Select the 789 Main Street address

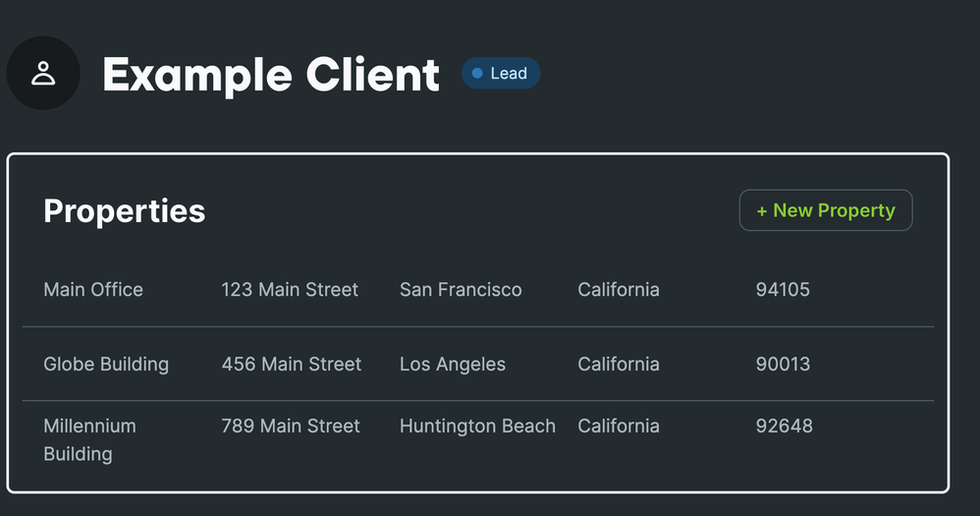coord(291,427)
